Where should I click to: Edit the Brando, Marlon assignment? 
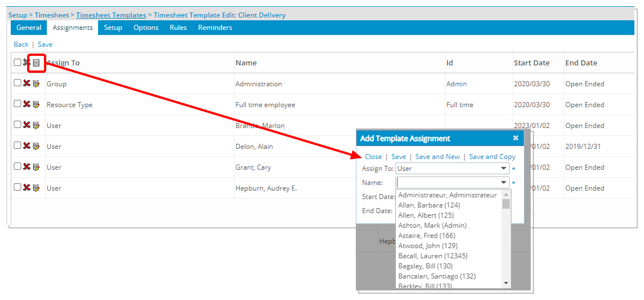[x=36, y=125]
